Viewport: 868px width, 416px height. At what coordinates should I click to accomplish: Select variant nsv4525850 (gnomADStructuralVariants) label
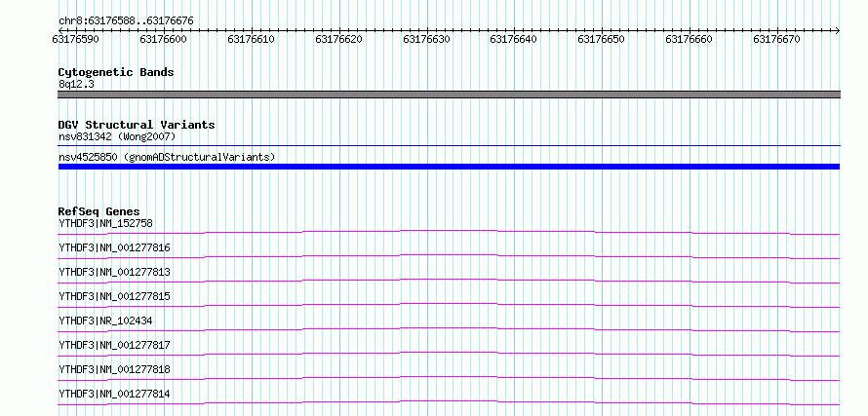tap(167, 157)
